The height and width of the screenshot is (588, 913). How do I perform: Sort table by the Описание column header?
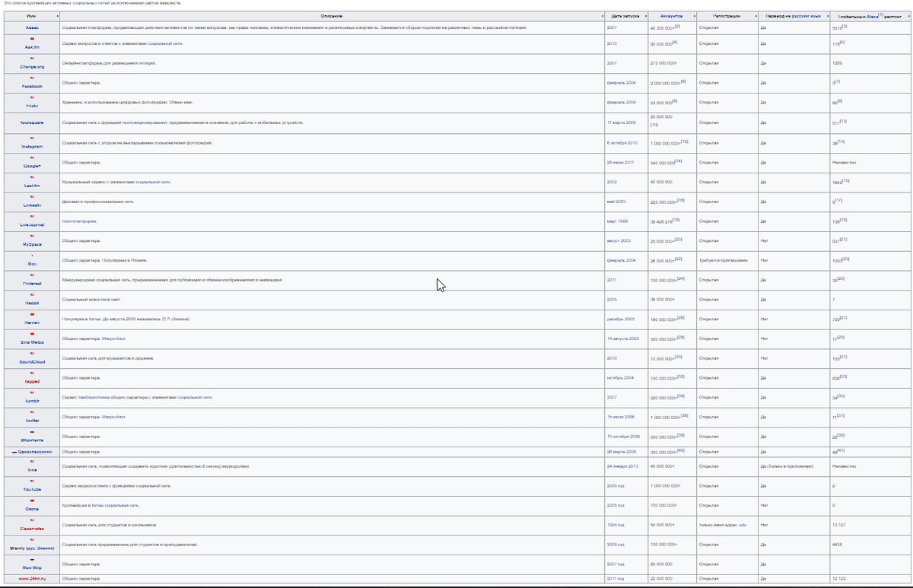pyautogui.click(x=331, y=16)
